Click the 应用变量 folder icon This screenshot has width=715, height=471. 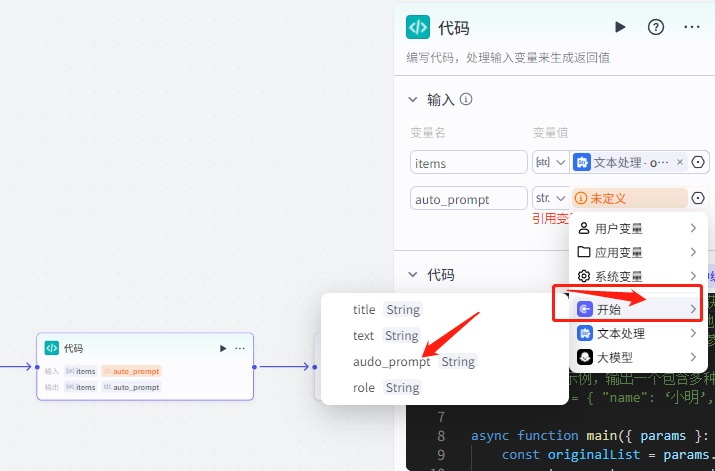click(584, 252)
